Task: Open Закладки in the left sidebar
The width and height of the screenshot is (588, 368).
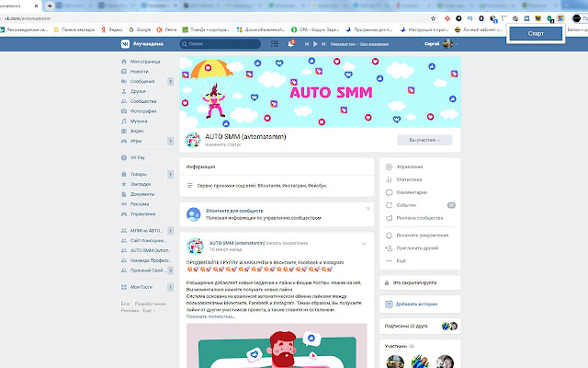Action: point(141,184)
